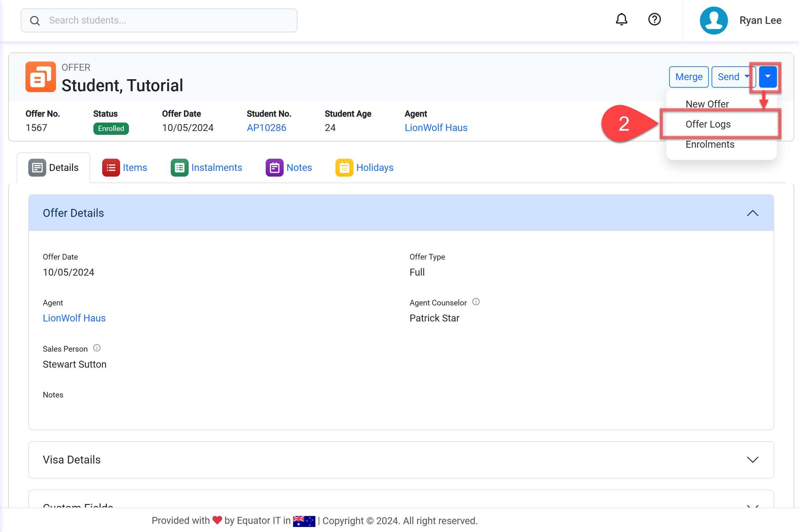Viewport: 799px width, 532px height.
Task: Select Offer Logs from the menu
Action: (708, 124)
